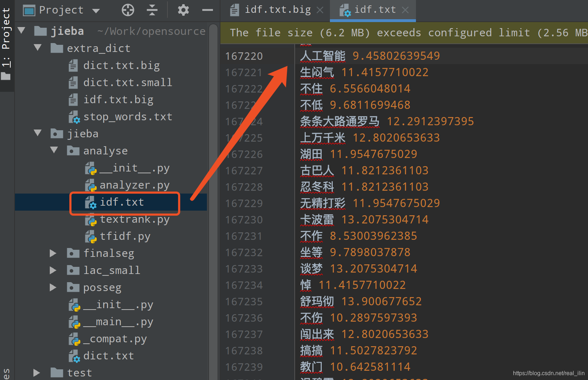Click the test folder icon

pyautogui.click(x=57, y=373)
